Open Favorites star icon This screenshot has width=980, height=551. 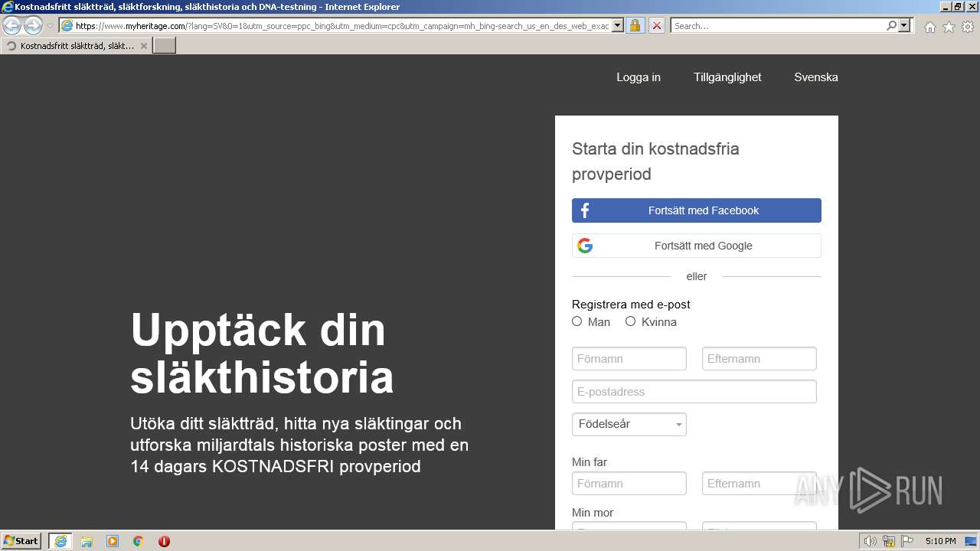click(949, 27)
